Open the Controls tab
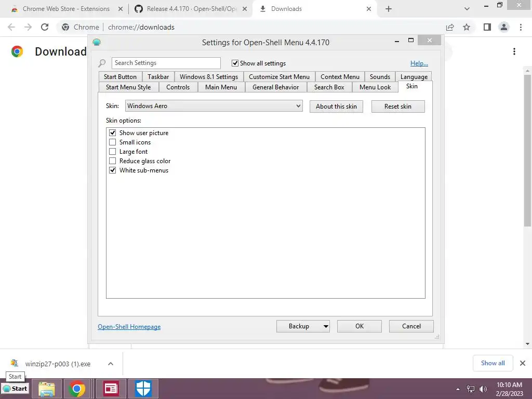 (x=178, y=87)
